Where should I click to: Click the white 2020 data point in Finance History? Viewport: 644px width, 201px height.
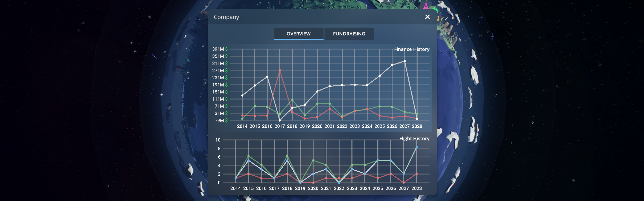[x=317, y=91]
